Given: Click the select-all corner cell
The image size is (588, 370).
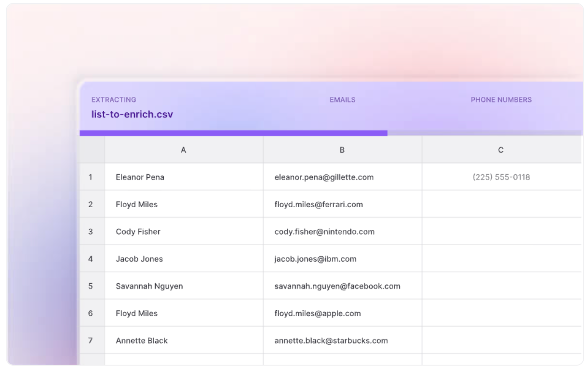Looking at the screenshot, I should click(x=92, y=150).
